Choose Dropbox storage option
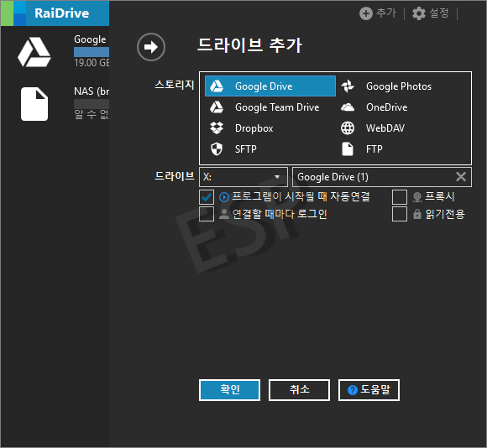487x448 pixels. tap(270, 128)
